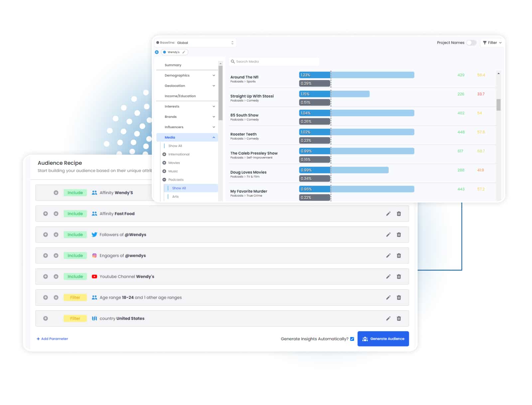This screenshot has width=532, height=405.
Task: Delete the Affinity Fast Food parameter
Action: tap(399, 214)
